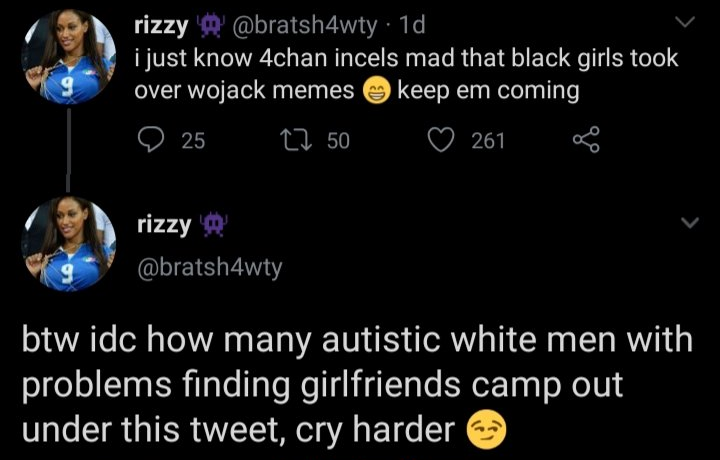
Task: Expand the first tweet's chevron menu
Action: pos(685,22)
